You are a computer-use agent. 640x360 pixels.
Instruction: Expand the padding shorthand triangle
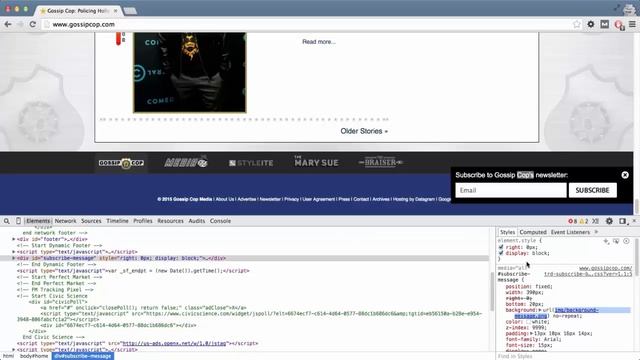tap(531, 333)
